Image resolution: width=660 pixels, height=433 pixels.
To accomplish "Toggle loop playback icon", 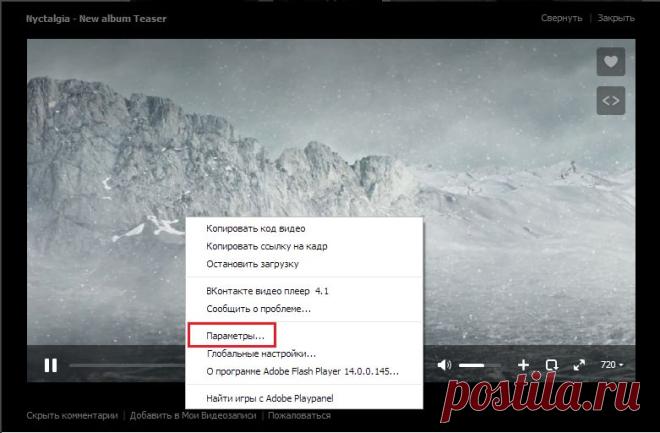I will click(551, 365).
